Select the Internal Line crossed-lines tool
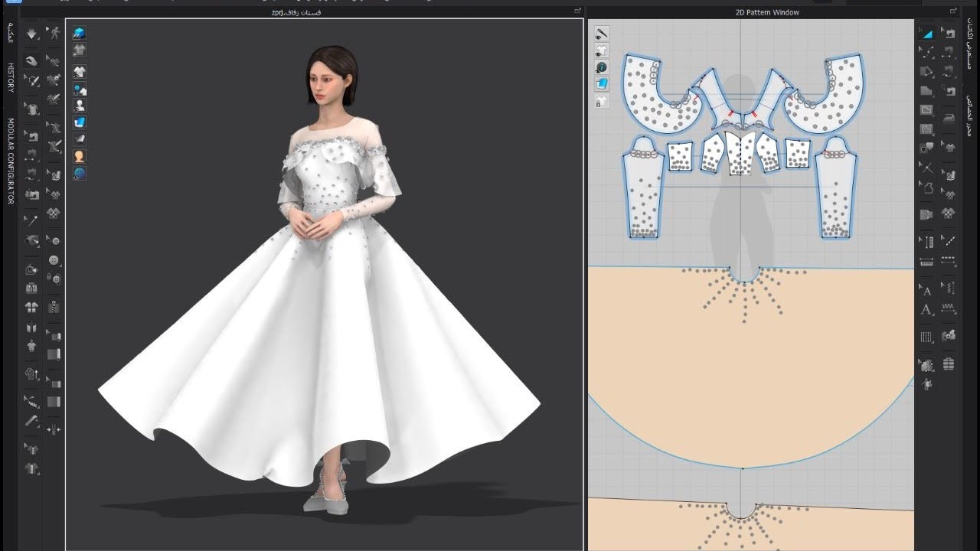Image resolution: width=980 pixels, height=551 pixels. (926, 168)
